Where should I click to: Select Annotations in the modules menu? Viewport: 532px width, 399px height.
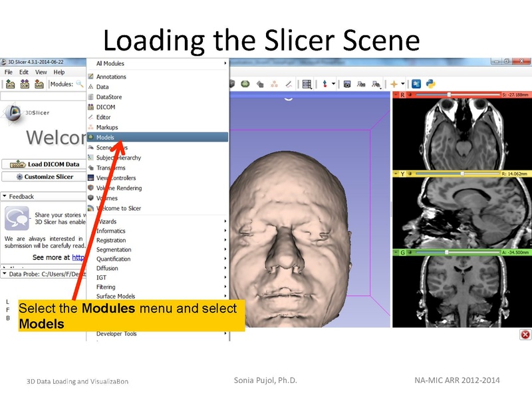click(158, 76)
